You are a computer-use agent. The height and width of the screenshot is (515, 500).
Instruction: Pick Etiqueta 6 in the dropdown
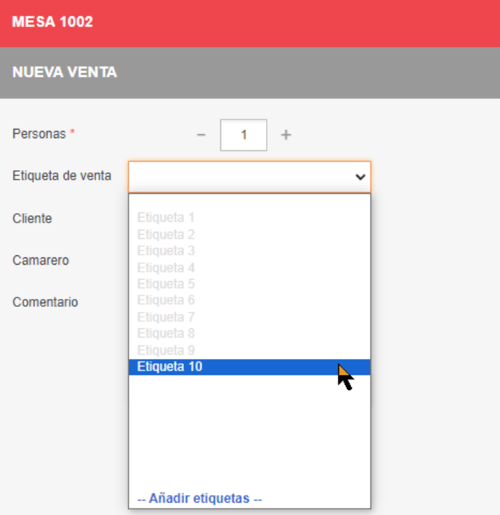249,300
